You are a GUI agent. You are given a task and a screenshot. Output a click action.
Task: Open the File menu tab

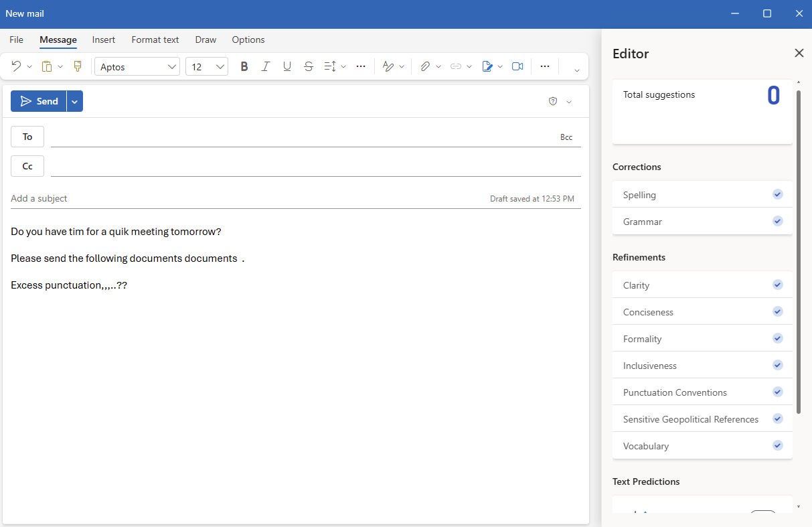tap(16, 40)
